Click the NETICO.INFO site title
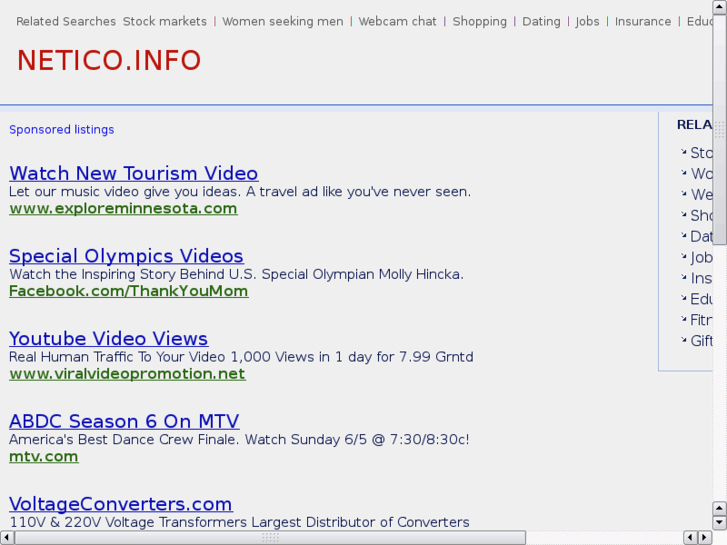727x545 pixels. 109,60
